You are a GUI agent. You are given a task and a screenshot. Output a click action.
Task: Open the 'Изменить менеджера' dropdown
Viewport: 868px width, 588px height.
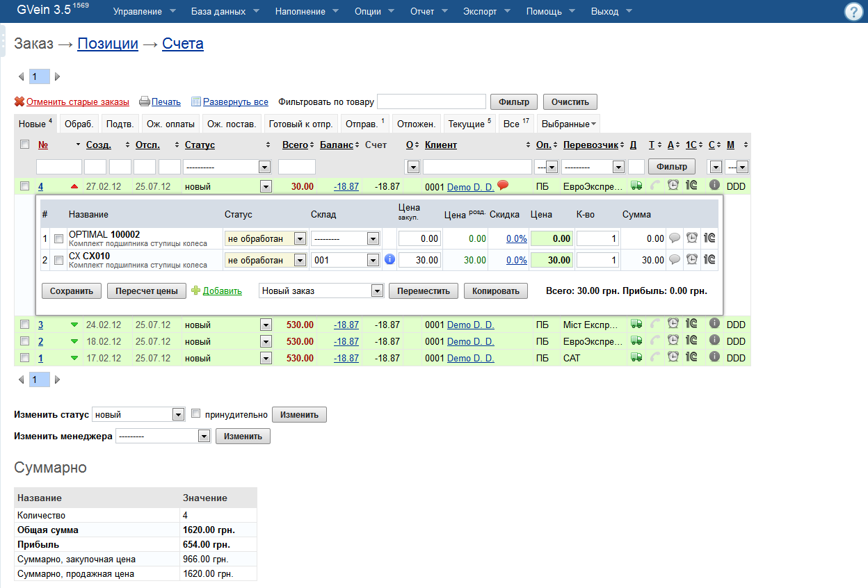tap(163, 436)
